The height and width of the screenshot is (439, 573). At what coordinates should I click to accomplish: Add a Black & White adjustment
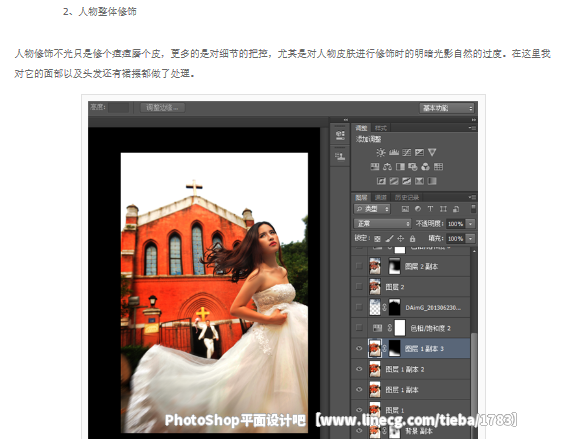(x=401, y=167)
